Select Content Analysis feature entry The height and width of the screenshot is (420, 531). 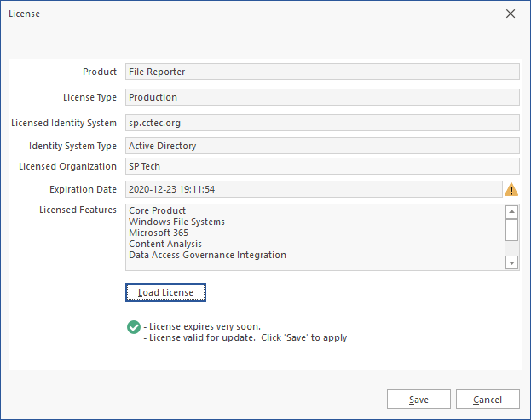pyautogui.click(x=165, y=244)
